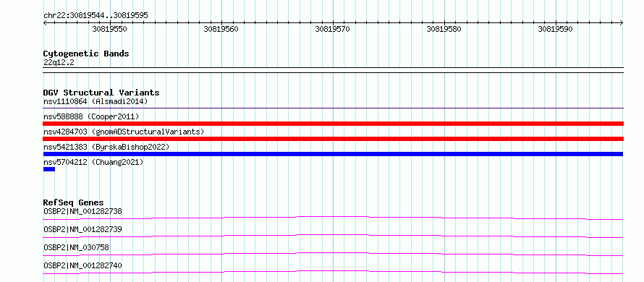
Task: Open the DGV Structural Variants track title
Action: tap(101, 93)
